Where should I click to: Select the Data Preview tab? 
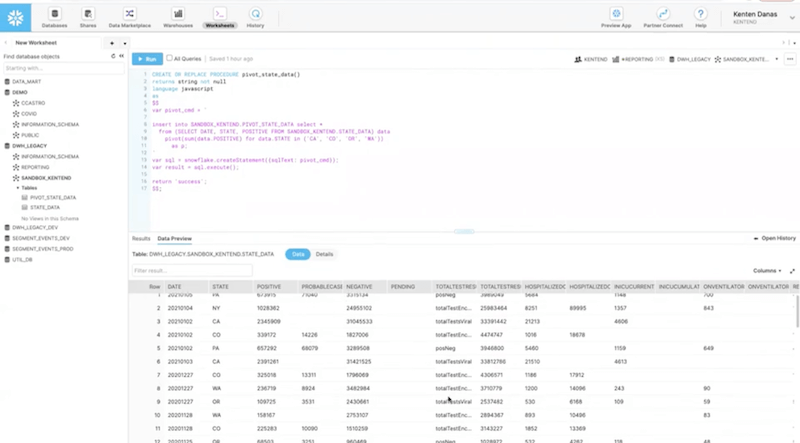click(174, 239)
